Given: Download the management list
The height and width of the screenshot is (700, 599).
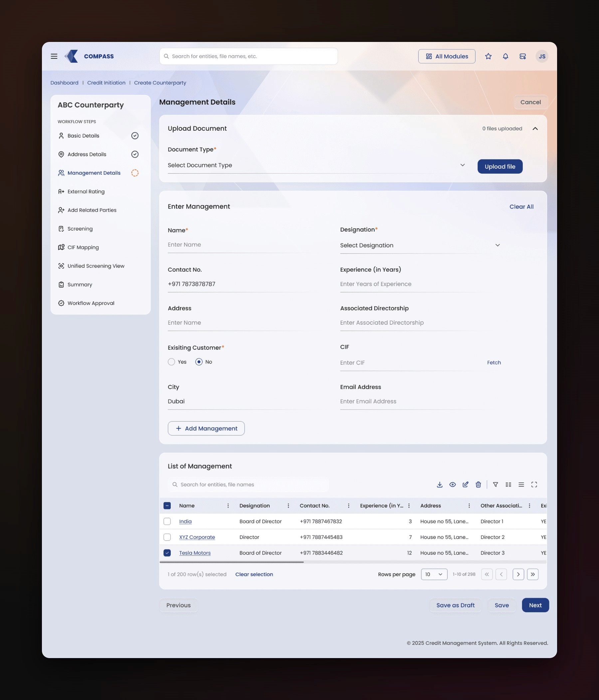Looking at the screenshot, I should pyautogui.click(x=440, y=484).
